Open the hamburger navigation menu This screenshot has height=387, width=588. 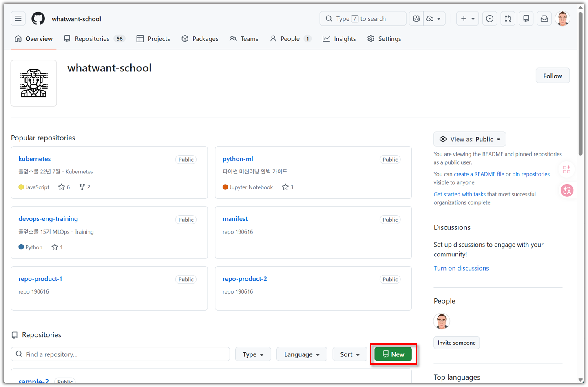click(x=18, y=19)
